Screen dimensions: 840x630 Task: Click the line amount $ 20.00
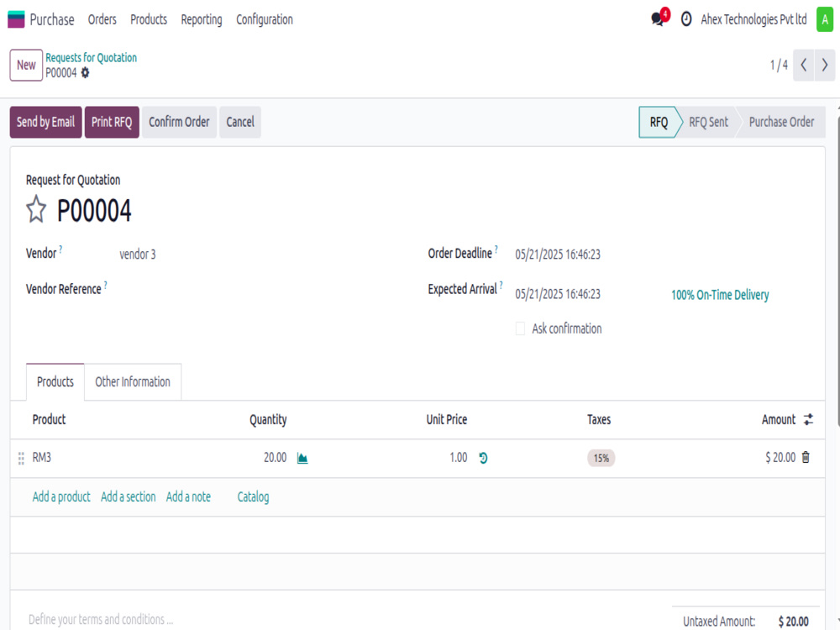780,458
